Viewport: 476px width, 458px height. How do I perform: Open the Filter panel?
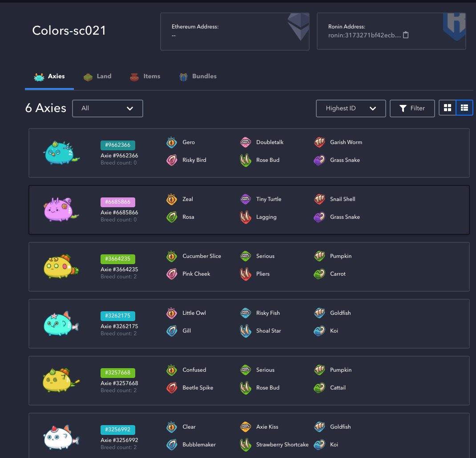(412, 108)
